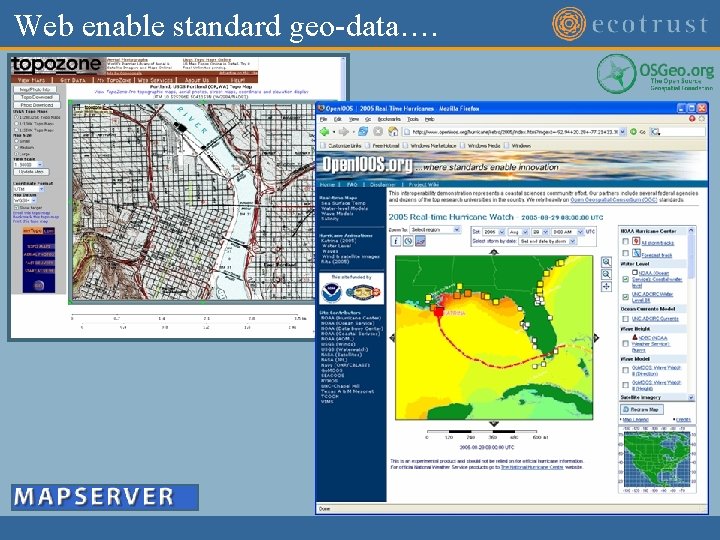Click the Forecast track layer icon
Screen dimensions: 720x540
636,253
